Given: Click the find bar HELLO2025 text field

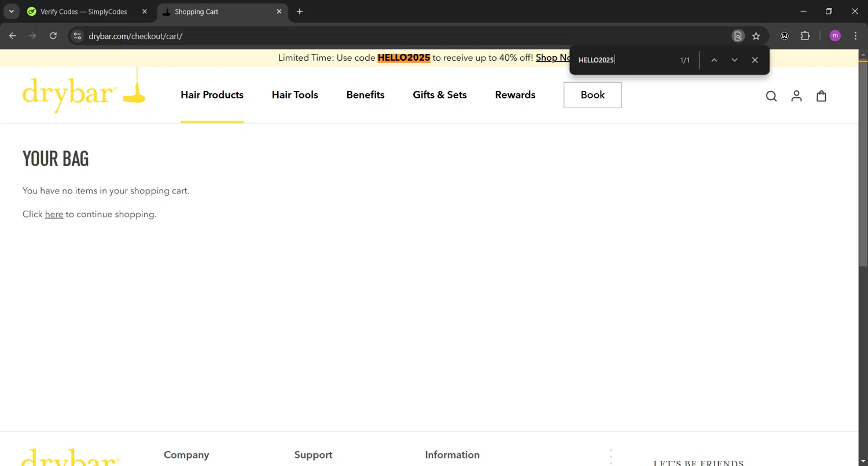Looking at the screenshot, I should coord(625,60).
